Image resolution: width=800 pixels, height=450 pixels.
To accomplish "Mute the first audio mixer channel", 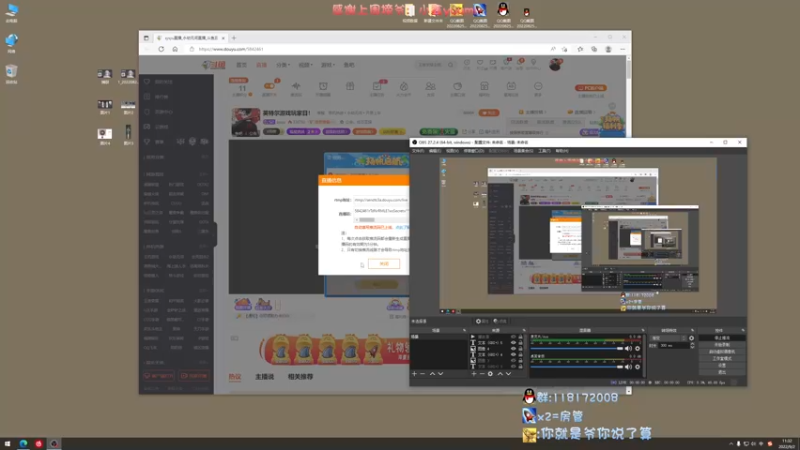I will tap(629, 348).
